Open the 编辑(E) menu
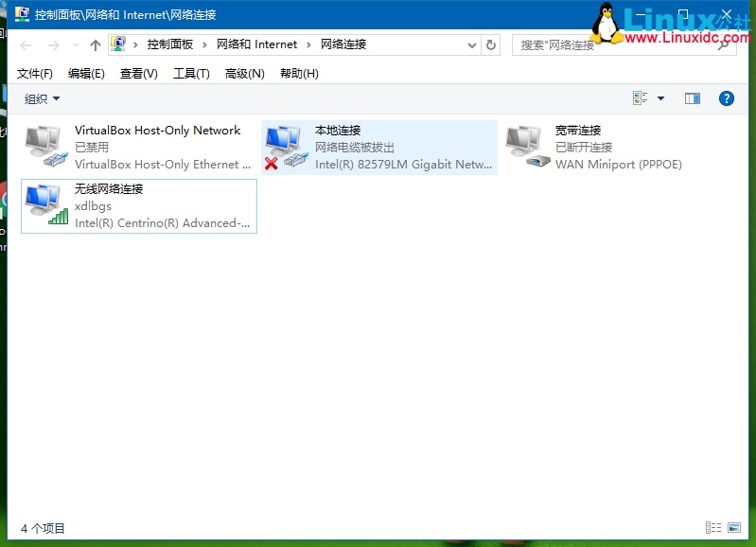Image resolution: width=756 pixels, height=547 pixels. point(86,74)
